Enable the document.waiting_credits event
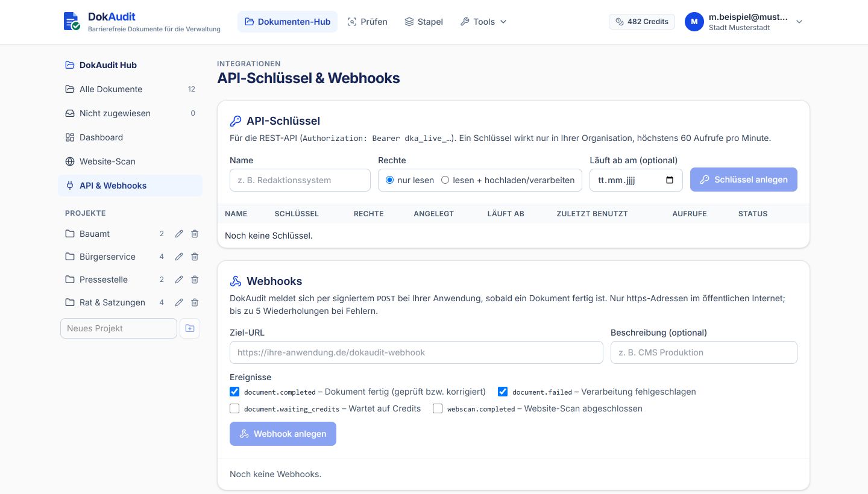The width and height of the screenshot is (868, 494). point(234,408)
